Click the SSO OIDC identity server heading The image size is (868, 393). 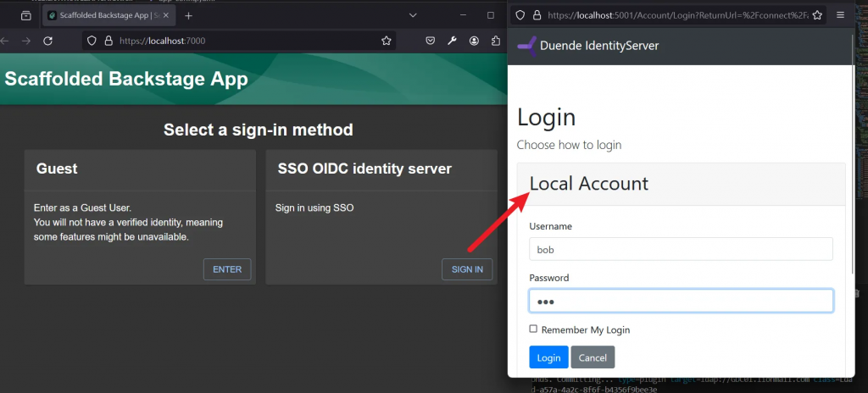pyautogui.click(x=364, y=169)
